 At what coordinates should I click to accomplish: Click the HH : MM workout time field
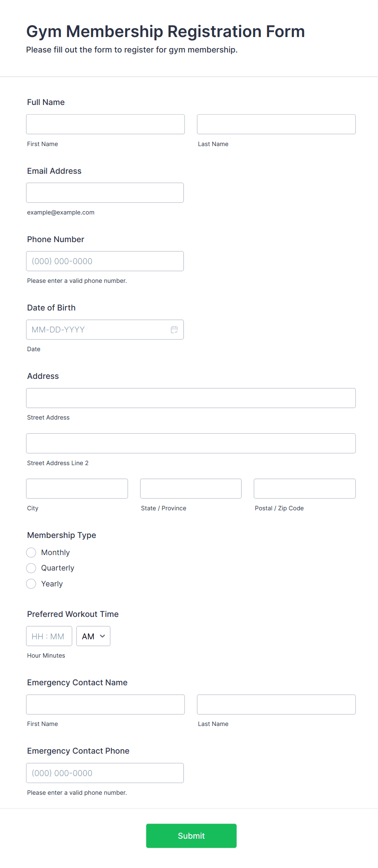[x=49, y=636]
